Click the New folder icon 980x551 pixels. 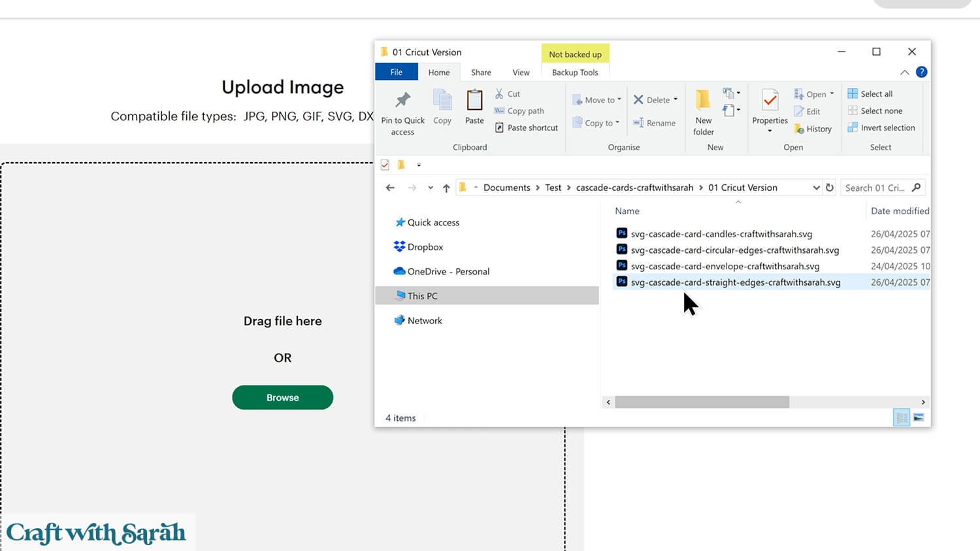click(703, 100)
